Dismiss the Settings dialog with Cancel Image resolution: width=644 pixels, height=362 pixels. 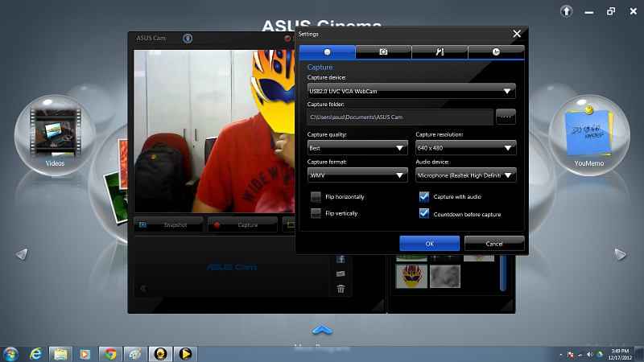494,244
